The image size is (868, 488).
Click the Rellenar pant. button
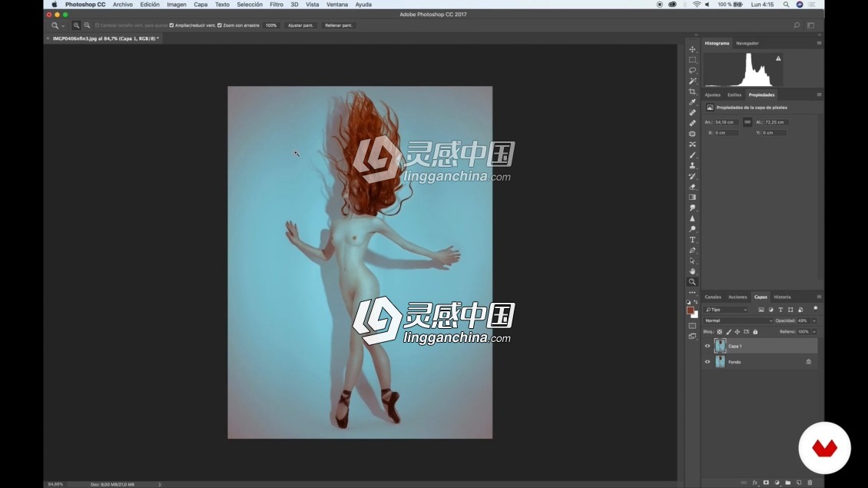tap(338, 25)
